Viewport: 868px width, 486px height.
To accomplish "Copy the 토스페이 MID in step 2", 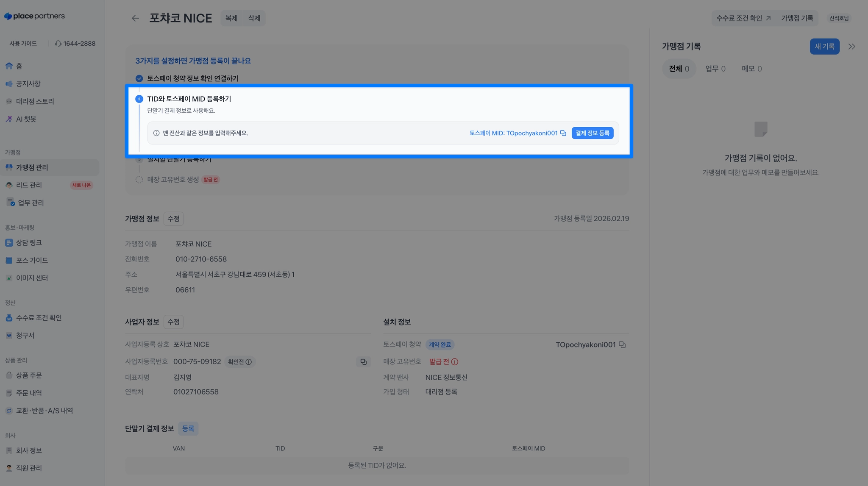I will click(563, 133).
